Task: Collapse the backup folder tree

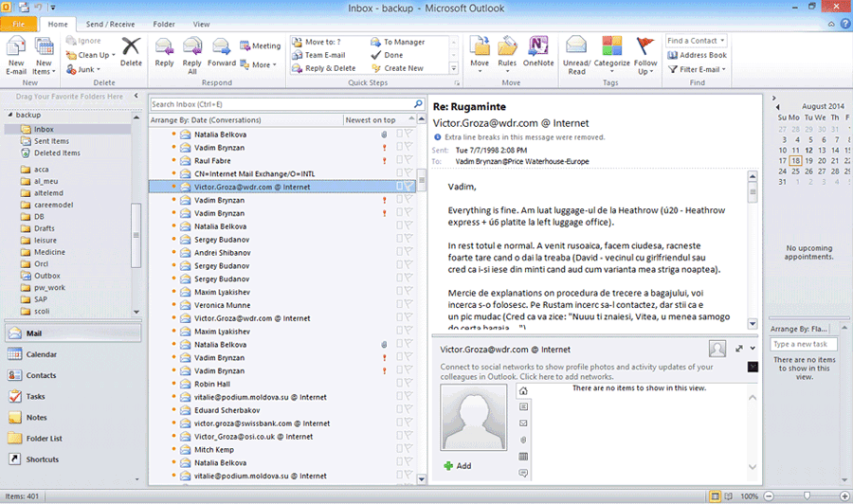Action: coord(9,115)
